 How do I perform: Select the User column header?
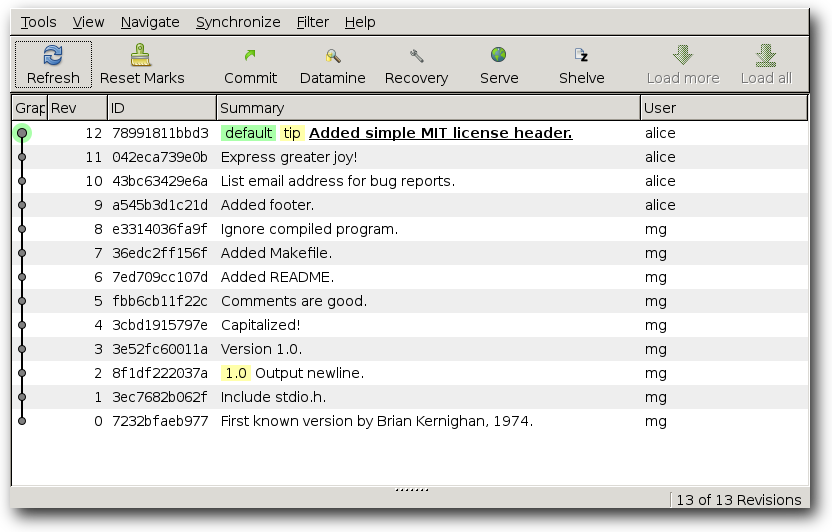tap(724, 108)
